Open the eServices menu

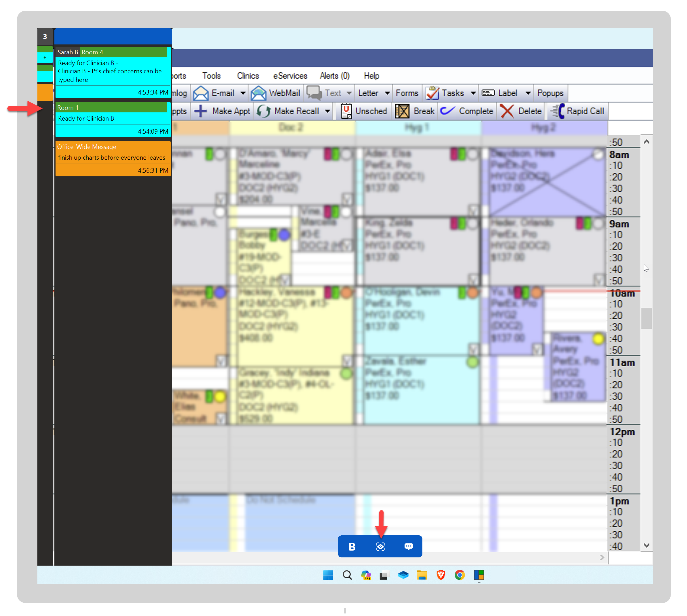pyautogui.click(x=291, y=76)
